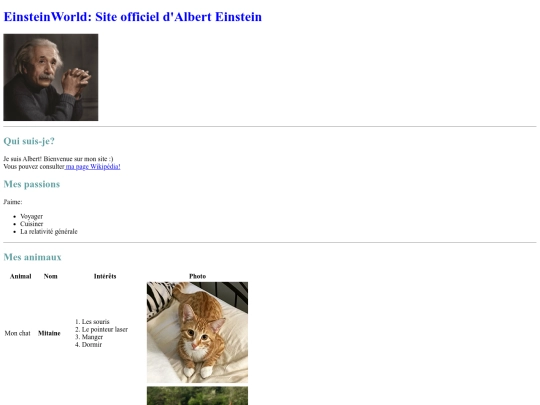Click the partially visible green photo below the cat

[x=197, y=396]
